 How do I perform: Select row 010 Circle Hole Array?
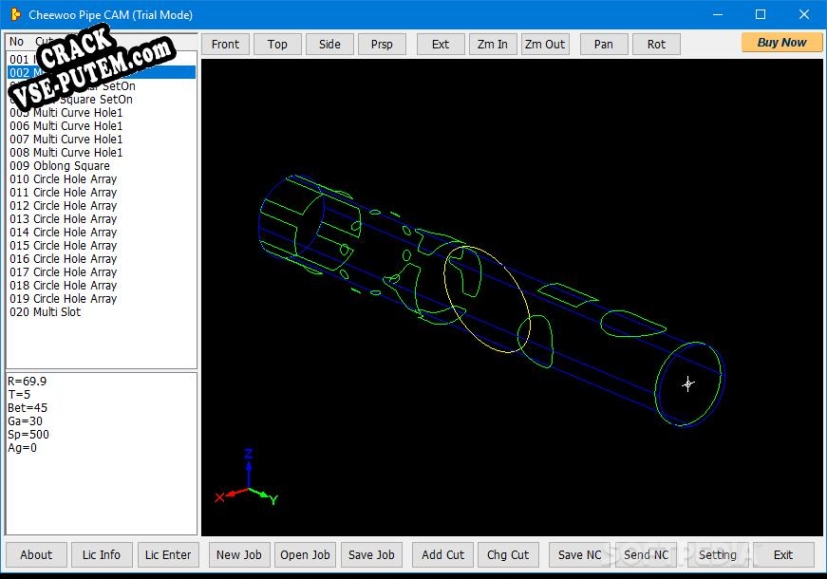pos(101,179)
